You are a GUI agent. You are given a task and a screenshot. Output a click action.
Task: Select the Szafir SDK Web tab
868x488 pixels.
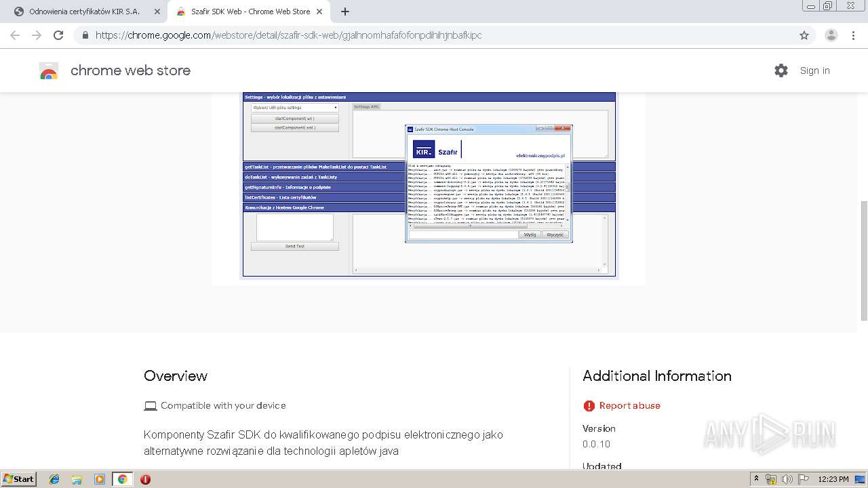coord(249,12)
